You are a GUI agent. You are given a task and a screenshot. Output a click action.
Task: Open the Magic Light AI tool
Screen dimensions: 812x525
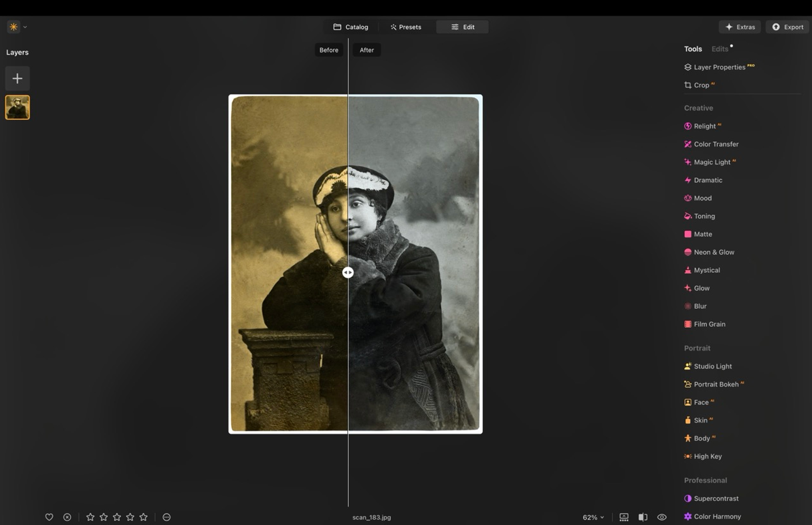(x=713, y=162)
